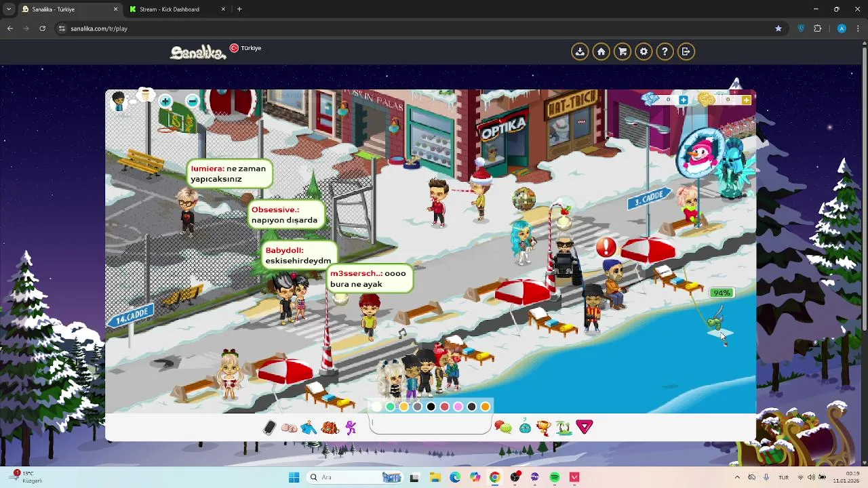Click the m3ssersch chat bubble

coord(370,279)
